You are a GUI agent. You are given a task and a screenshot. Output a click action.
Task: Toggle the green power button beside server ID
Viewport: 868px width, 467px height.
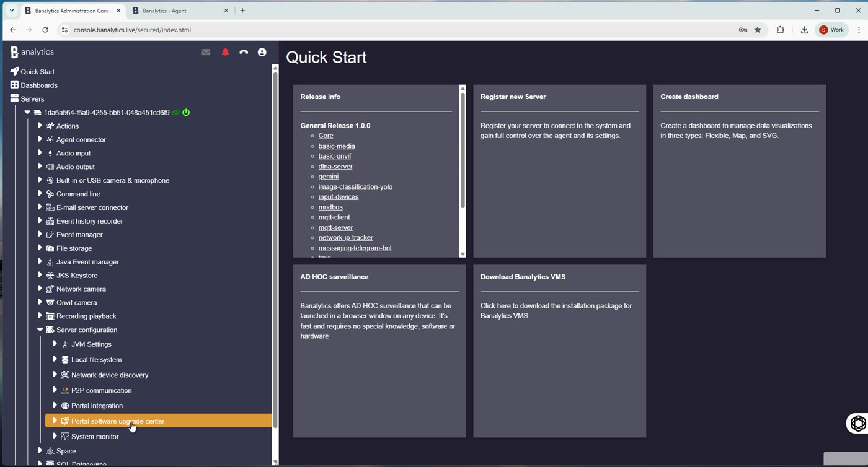click(186, 113)
